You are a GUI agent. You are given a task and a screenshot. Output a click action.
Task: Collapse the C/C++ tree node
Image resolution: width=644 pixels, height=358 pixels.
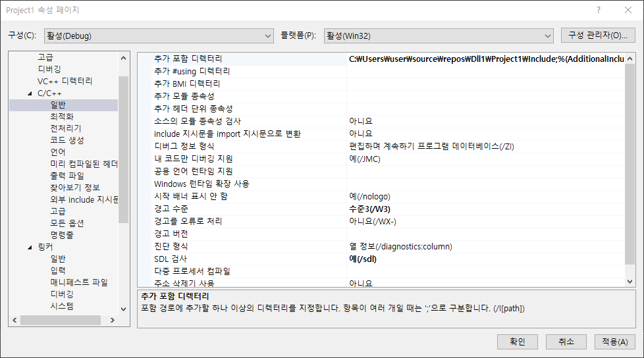click(x=30, y=93)
